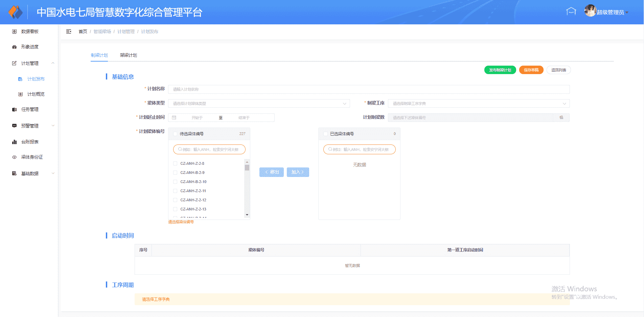Expand the 制梁工序 dropdown selector
The image size is (644, 317).
point(479,104)
